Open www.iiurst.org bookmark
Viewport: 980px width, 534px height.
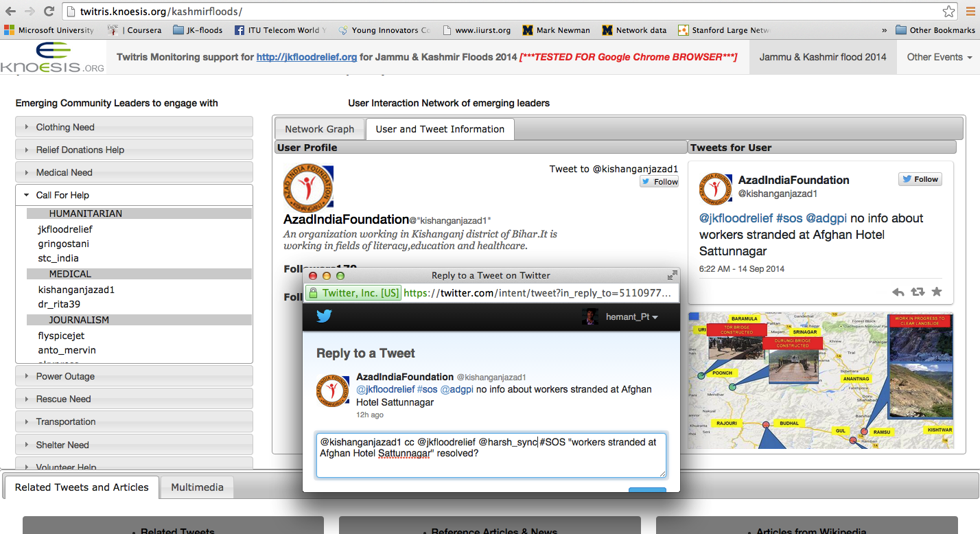click(476, 30)
